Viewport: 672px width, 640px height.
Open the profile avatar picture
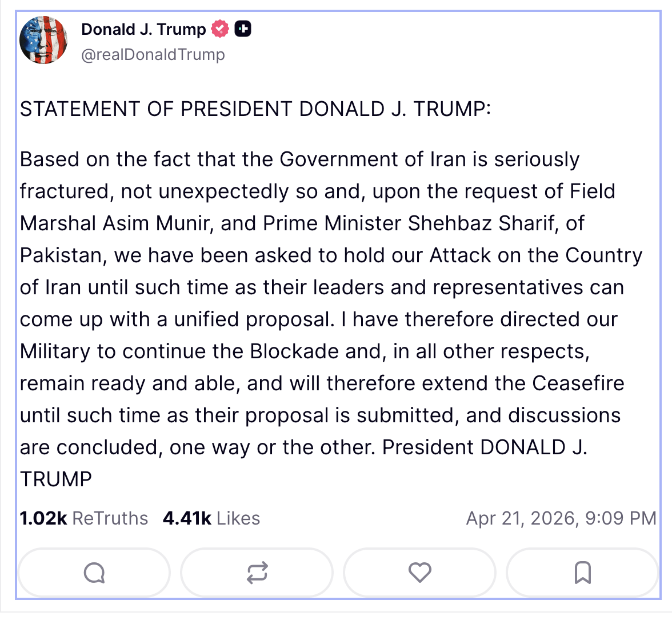point(43,40)
